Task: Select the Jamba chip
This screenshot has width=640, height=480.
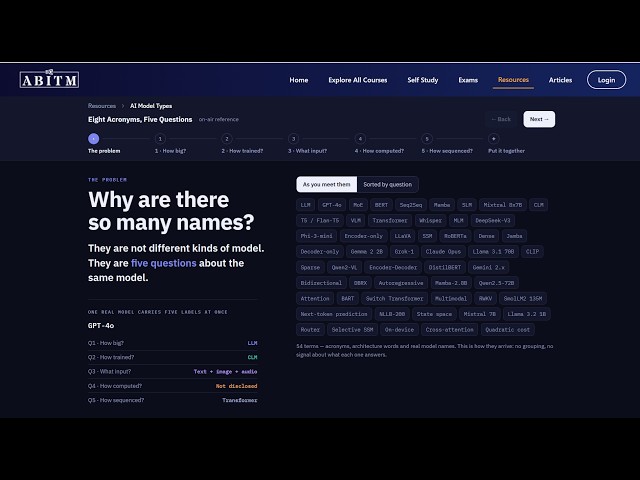Action: point(514,236)
